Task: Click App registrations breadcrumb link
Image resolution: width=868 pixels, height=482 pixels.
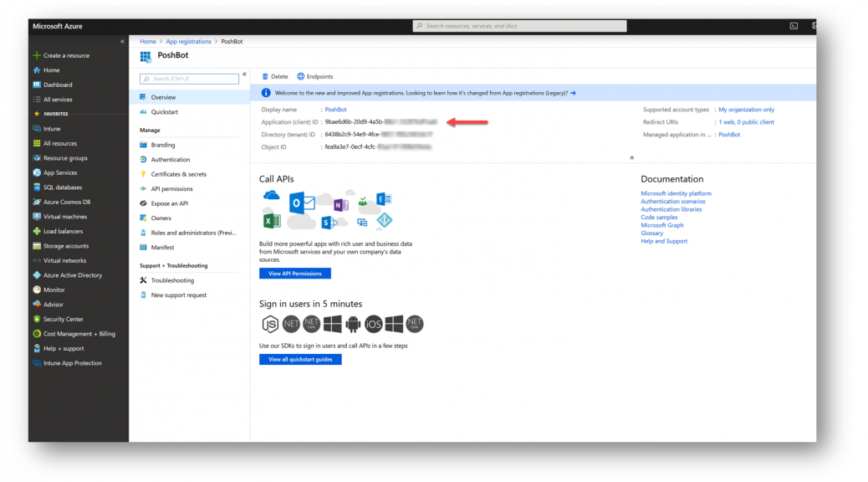Action: tap(188, 42)
